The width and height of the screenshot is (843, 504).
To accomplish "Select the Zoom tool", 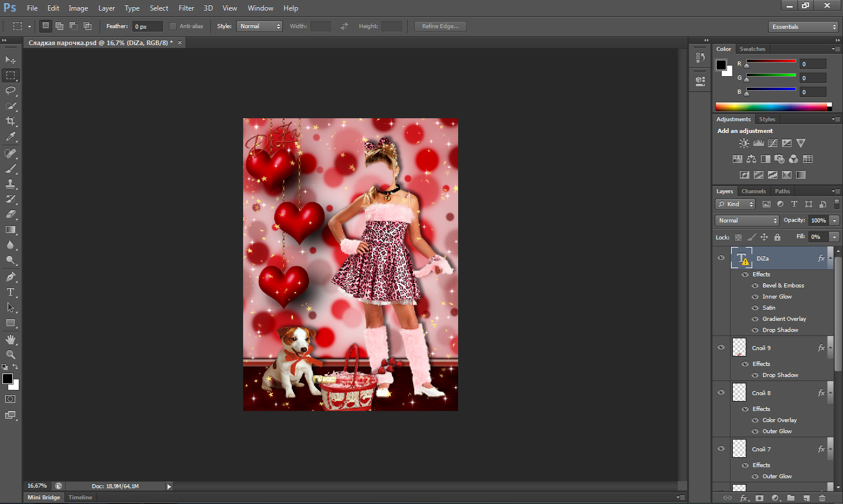I will (11, 355).
